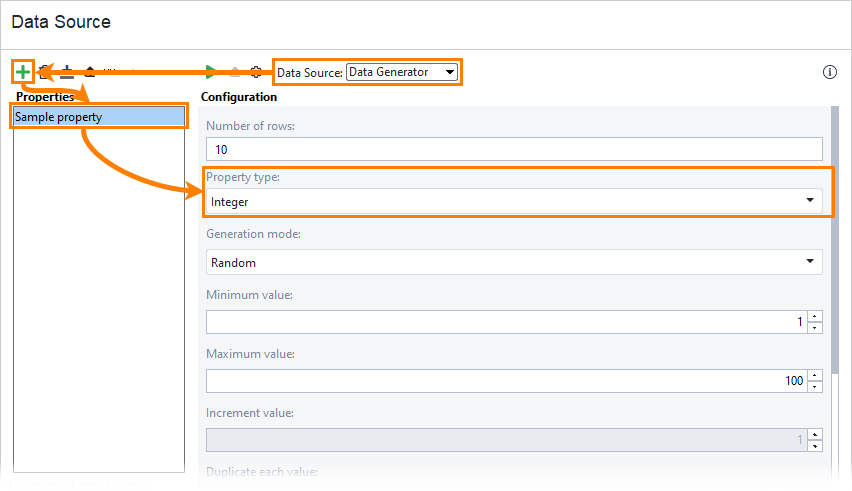Click the Configuration panel vertical scrollbar
This screenshot has width=852, height=491.
click(x=835, y=240)
